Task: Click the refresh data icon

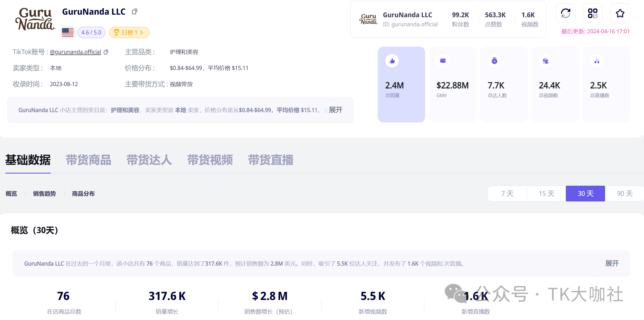Action: click(566, 13)
